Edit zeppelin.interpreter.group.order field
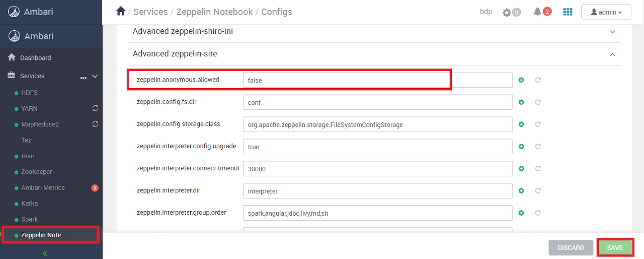644x259 pixels. pos(377,213)
